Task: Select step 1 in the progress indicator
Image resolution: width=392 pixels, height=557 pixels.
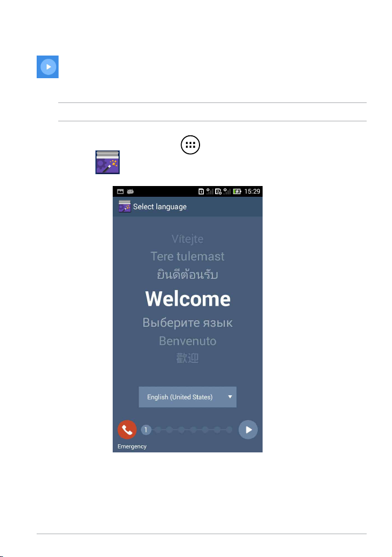Action: pyautogui.click(x=146, y=430)
